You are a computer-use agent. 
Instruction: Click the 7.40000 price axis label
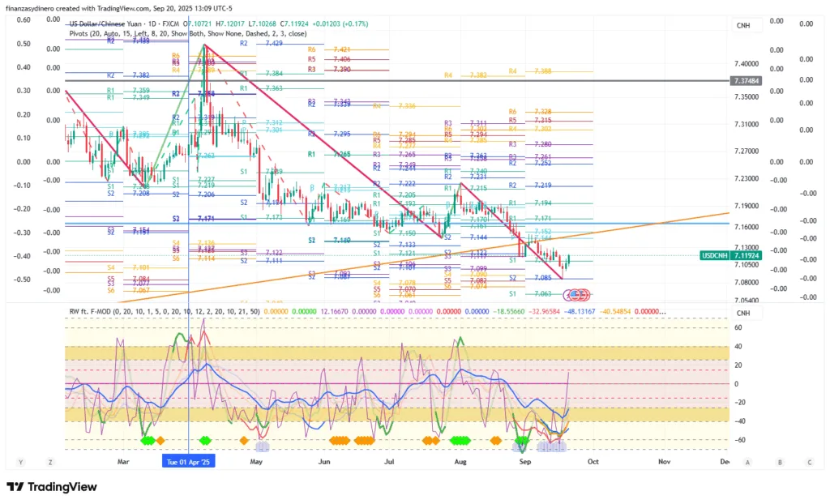tap(747, 63)
